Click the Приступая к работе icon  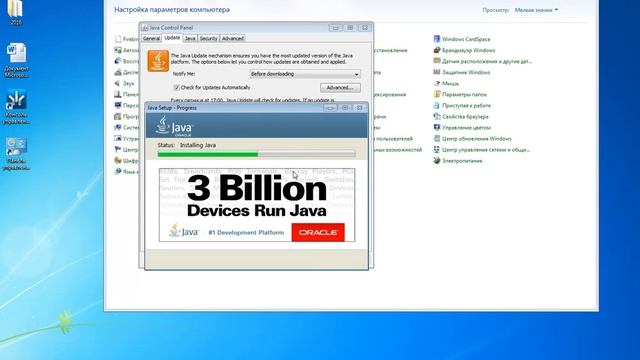click(437, 105)
